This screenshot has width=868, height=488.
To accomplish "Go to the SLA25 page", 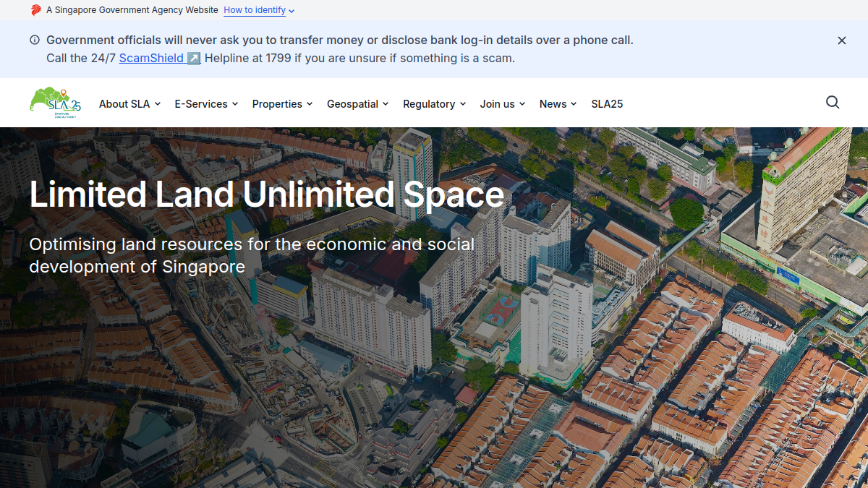I will 607,104.
